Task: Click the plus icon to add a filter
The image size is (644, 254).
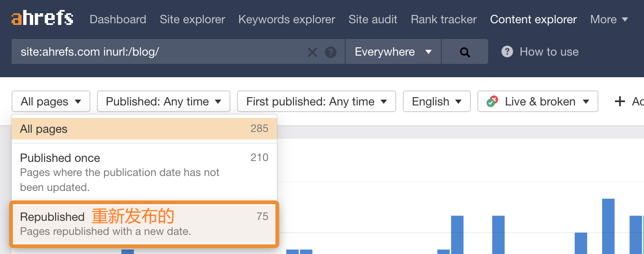Action: (x=620, y=101)
